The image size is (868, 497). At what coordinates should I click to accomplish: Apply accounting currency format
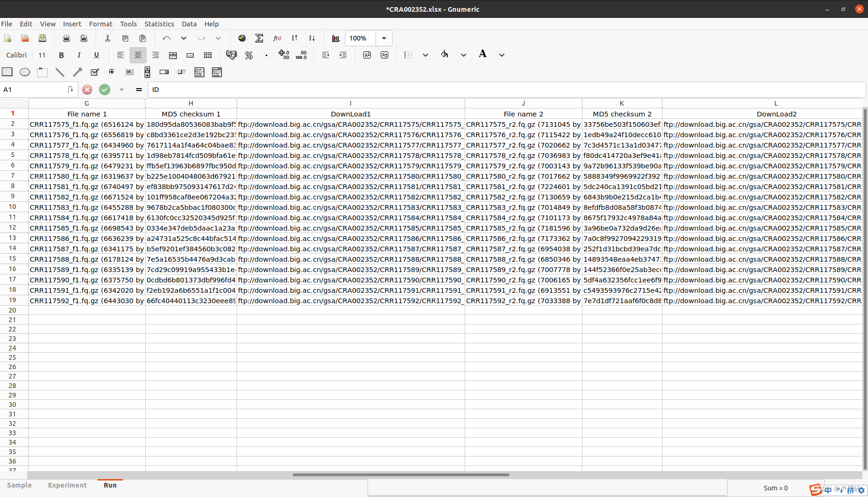[x=231, y=55]
